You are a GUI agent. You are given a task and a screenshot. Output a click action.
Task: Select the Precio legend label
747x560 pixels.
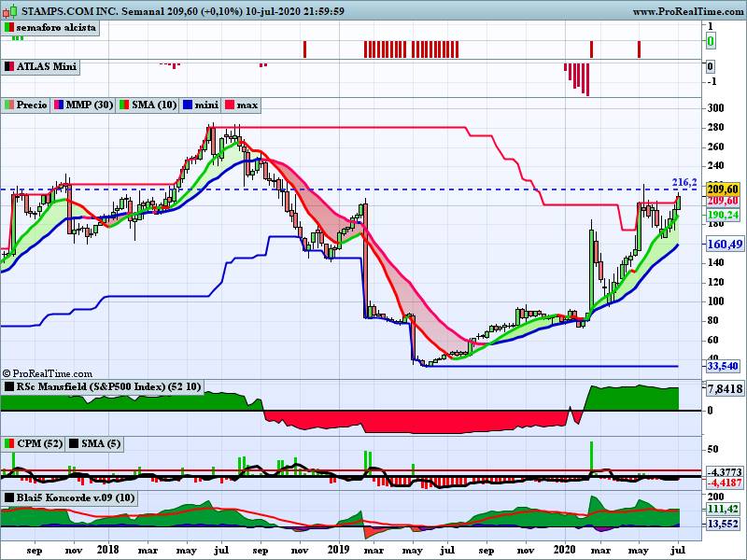(32, 105)
